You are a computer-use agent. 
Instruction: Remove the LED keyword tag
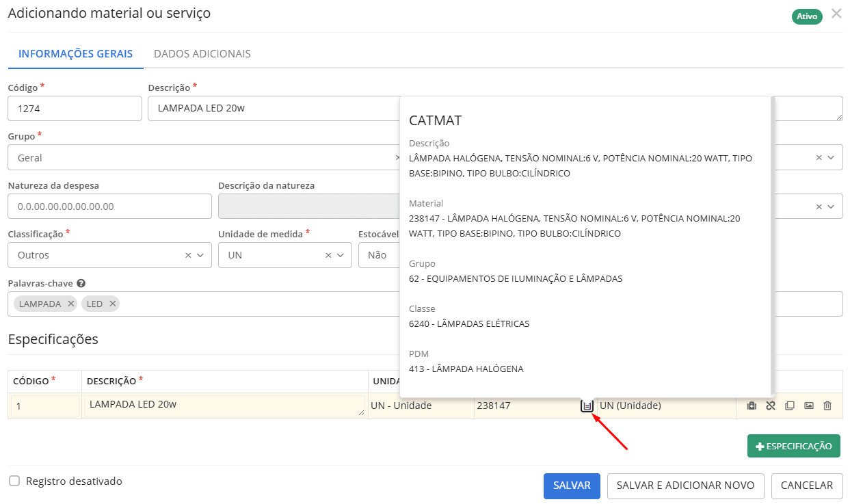point(113,304)
